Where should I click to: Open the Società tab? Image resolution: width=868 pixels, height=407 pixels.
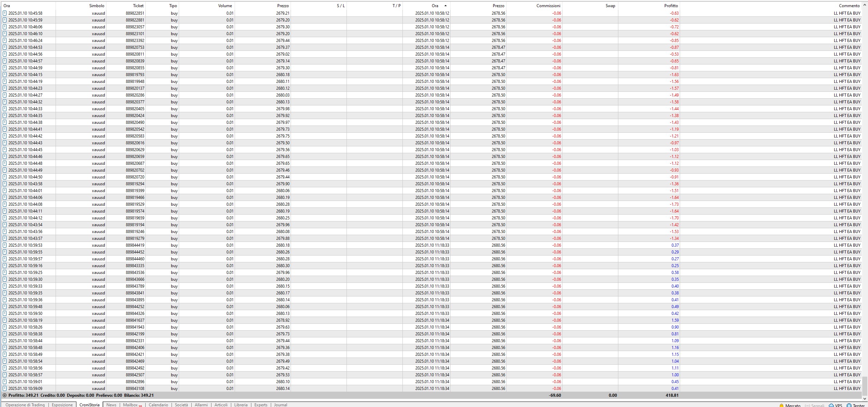tap(181, 405)
